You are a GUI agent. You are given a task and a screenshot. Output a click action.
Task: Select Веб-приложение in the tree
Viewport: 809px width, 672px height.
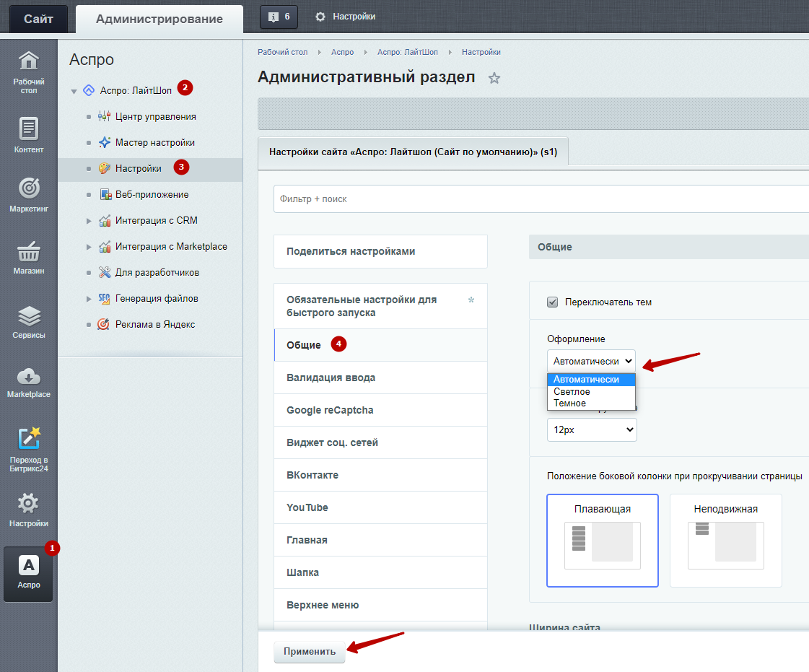click(x=152, y=195)
